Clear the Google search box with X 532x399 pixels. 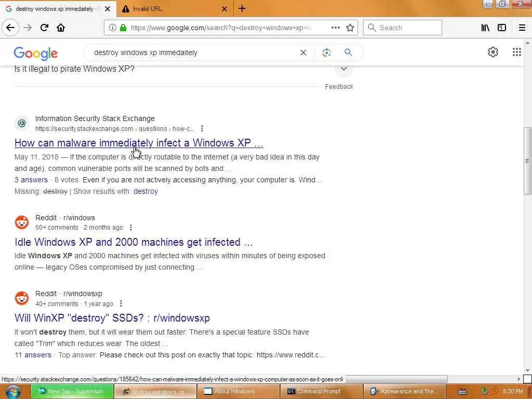303,52
